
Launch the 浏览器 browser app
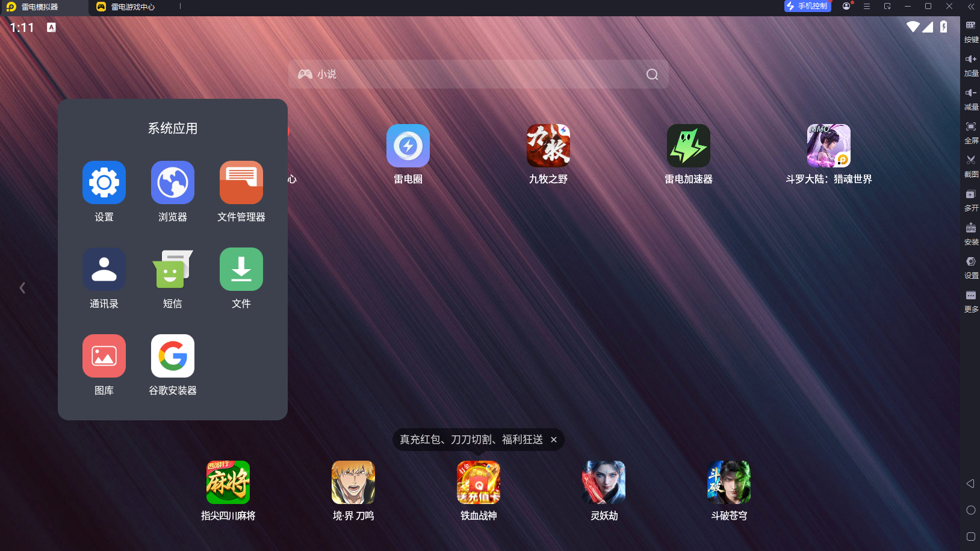[x=173, y=182]
